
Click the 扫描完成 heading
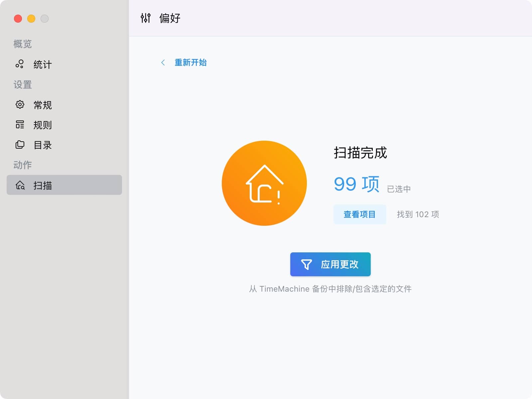360,153
